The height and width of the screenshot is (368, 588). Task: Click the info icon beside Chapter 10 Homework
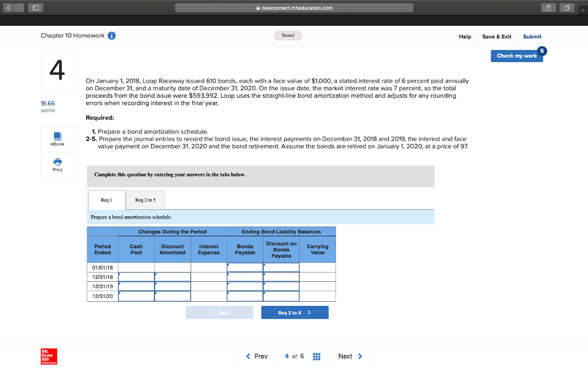click(111, 35)
